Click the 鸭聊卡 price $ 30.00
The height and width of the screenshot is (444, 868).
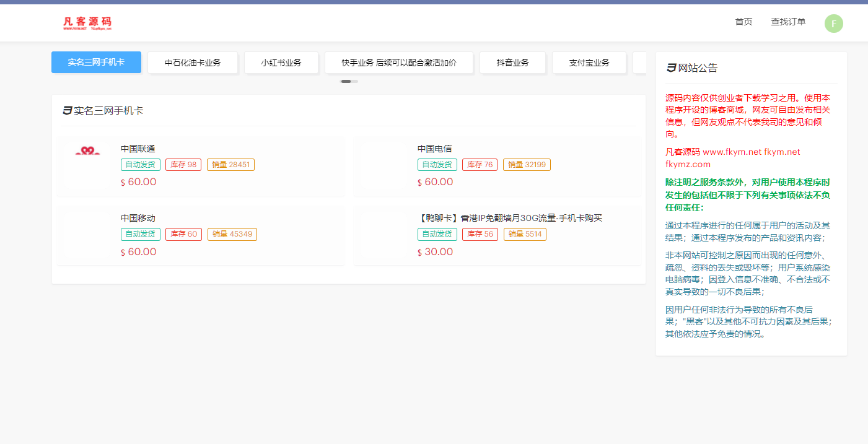[435, 252]
